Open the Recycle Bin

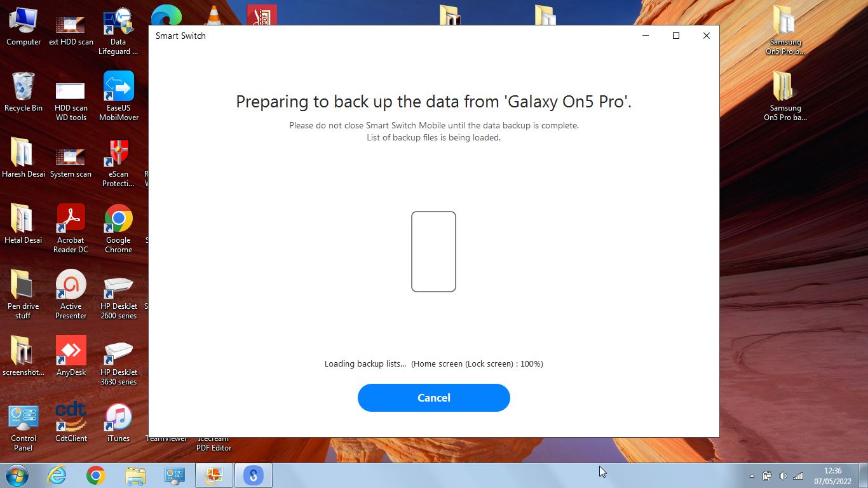pos(24,92)
